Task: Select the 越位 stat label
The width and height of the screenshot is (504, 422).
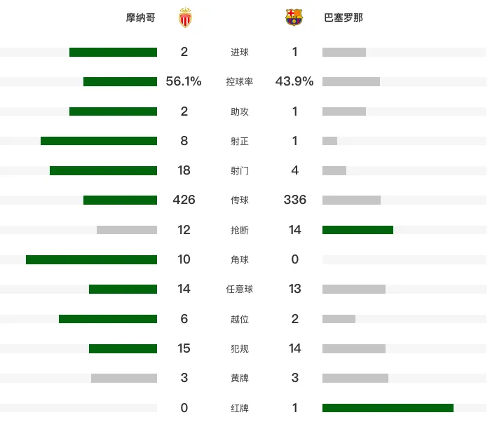Action: (x=240, y=319)
